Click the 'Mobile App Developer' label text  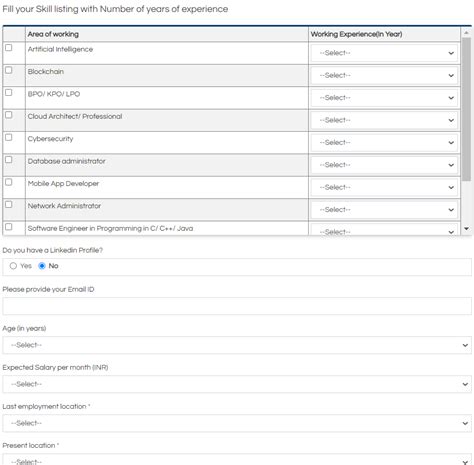click(63, 184)
